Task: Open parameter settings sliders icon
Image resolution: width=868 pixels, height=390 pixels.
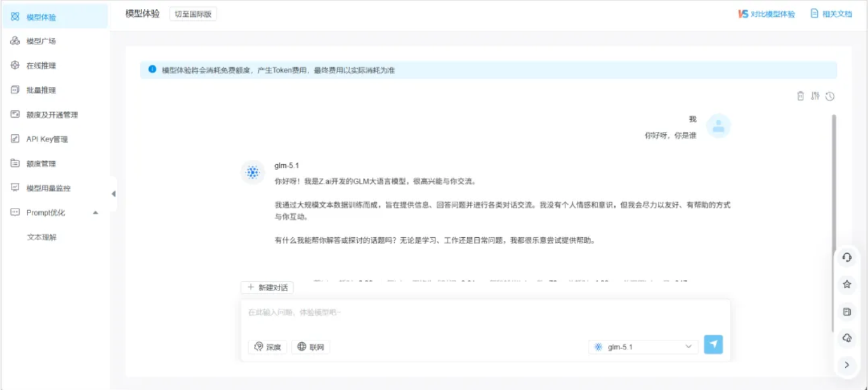Action: 815,96
